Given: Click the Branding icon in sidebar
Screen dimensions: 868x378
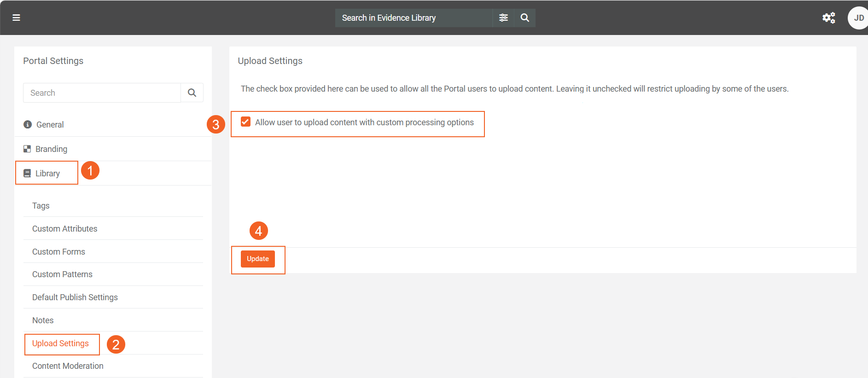Looking at the screenshot, I should (27, 149).
